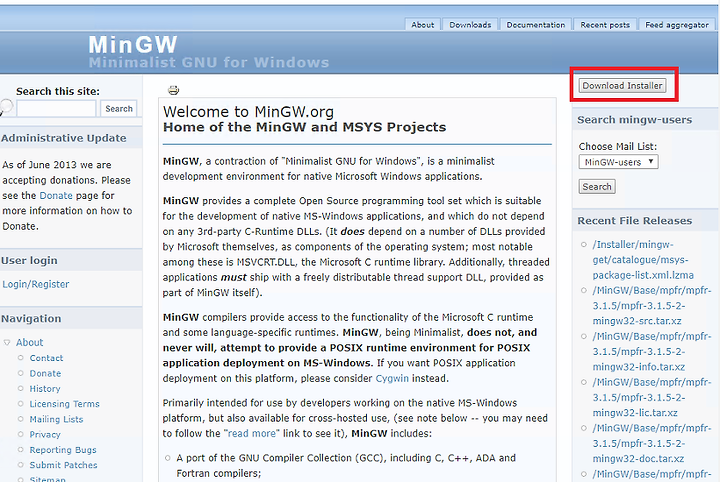This screenshot has height=482, width=720.
Task: Click the MinGW site title logo
Action: tap(133, 45)
